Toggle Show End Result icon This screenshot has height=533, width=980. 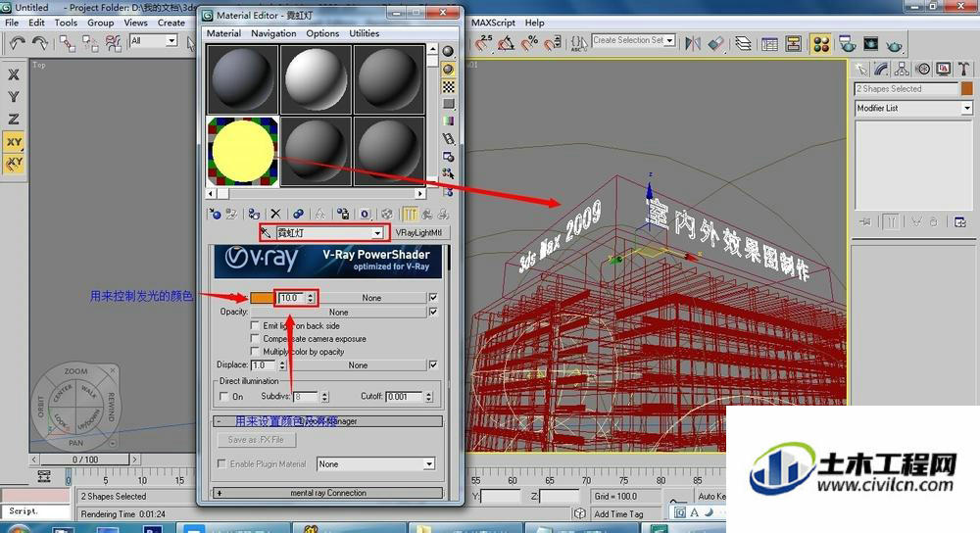pyautogui.click(x=410, y=215)
